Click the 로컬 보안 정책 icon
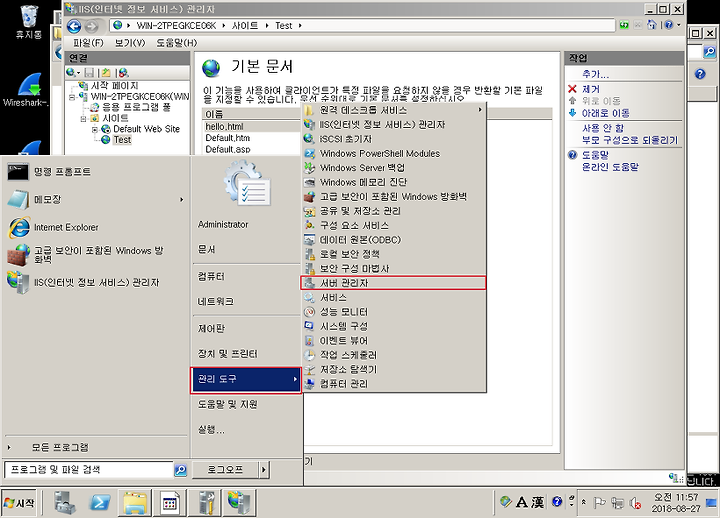Viewport: 720px width, 518px height. pyautogui.click(x=309, y=254)
